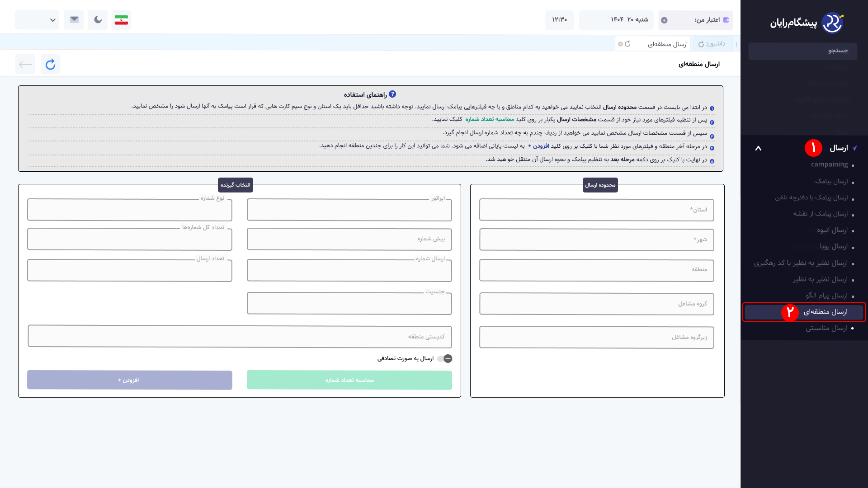Click the افزودن + button
Screen dimensions: 868x488
click(x=129, y=380)
